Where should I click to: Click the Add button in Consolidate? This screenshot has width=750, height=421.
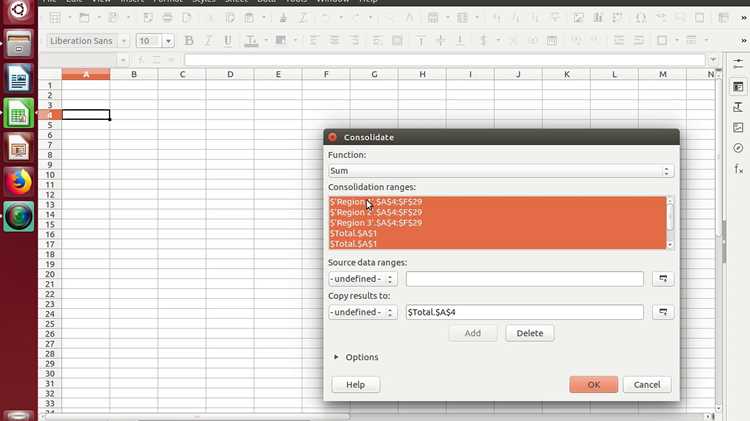(x=473, y=333)
